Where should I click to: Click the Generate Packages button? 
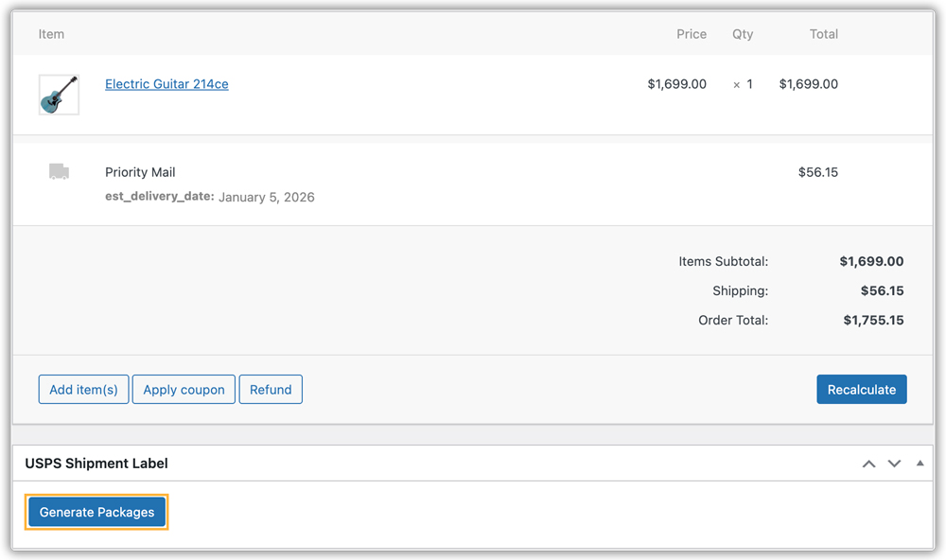(96, 513)
